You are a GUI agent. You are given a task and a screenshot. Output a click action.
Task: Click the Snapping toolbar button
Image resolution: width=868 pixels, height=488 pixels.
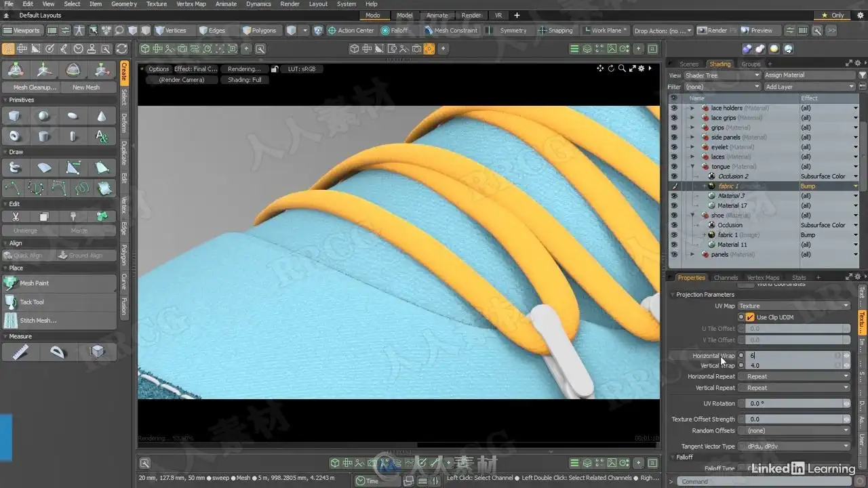point(556,30)
